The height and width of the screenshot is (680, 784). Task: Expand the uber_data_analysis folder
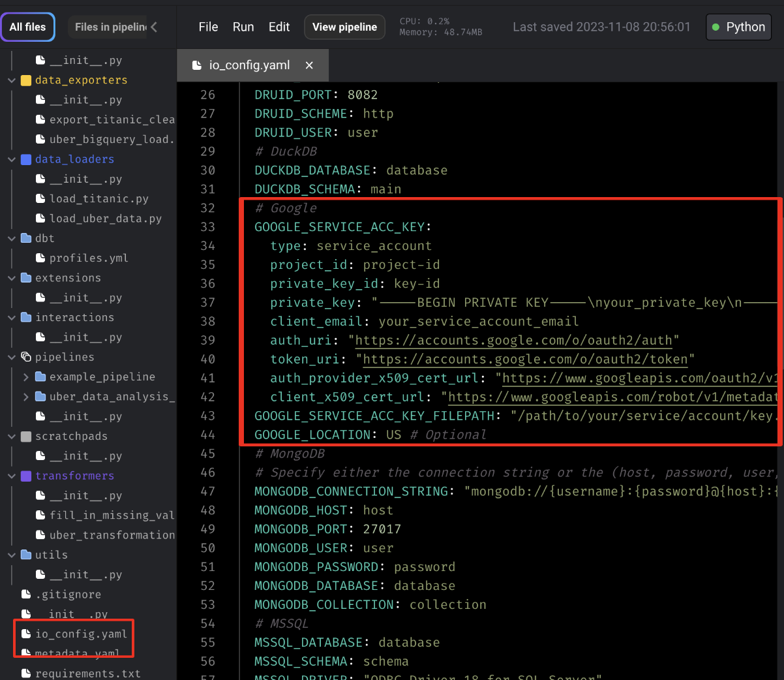tap(25, 397)
